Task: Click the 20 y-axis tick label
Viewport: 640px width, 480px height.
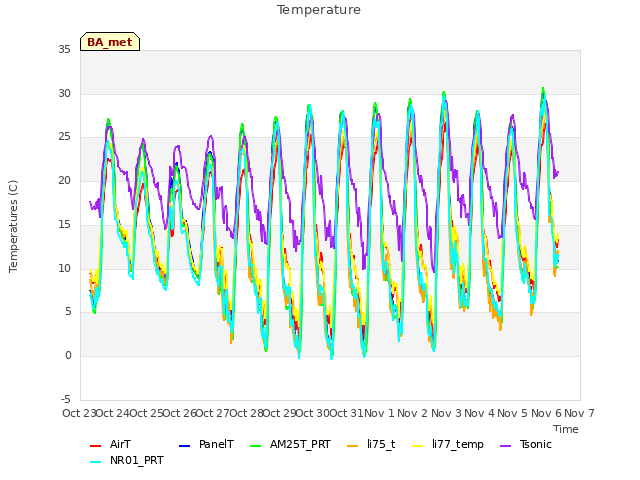Action: (x=64, y=180)
